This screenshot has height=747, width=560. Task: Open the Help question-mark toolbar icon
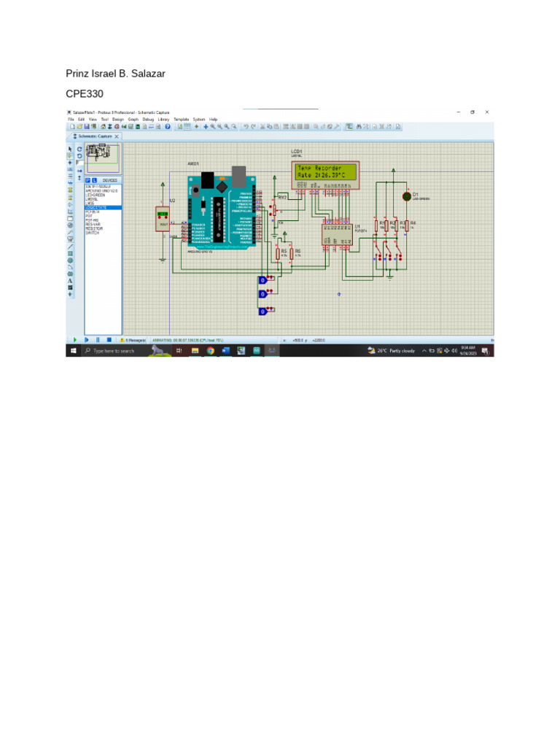pos(168,126)
